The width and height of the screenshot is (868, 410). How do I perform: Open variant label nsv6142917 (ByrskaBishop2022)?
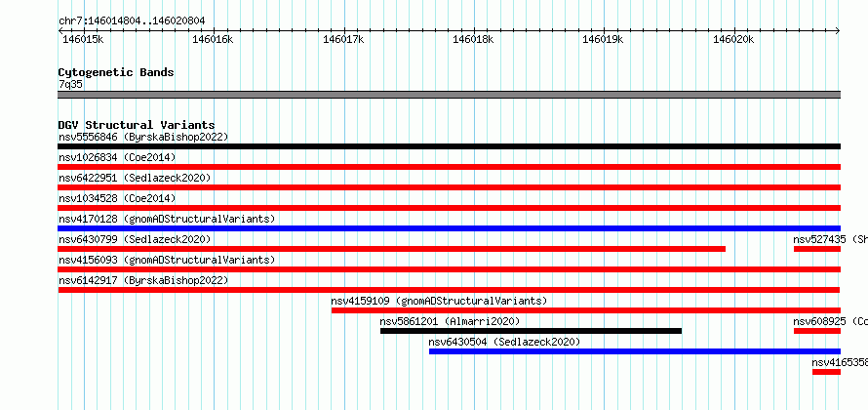pos(143,280)
